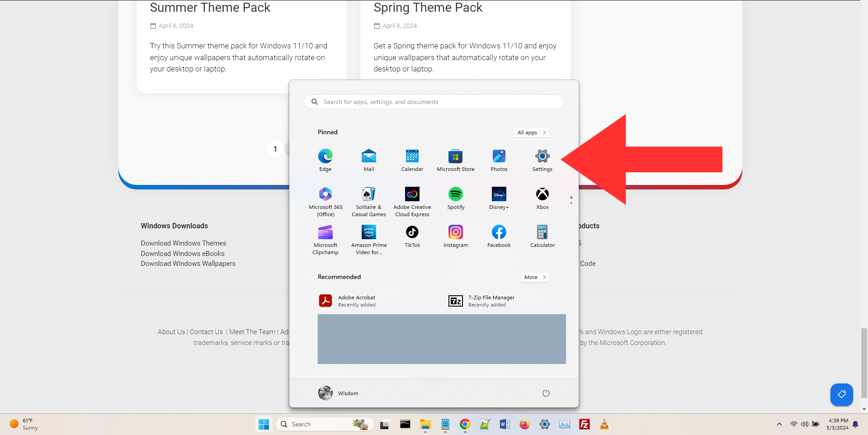Open recommended Adobe Acrobat

pyautogui.click(x=348, y=301)
